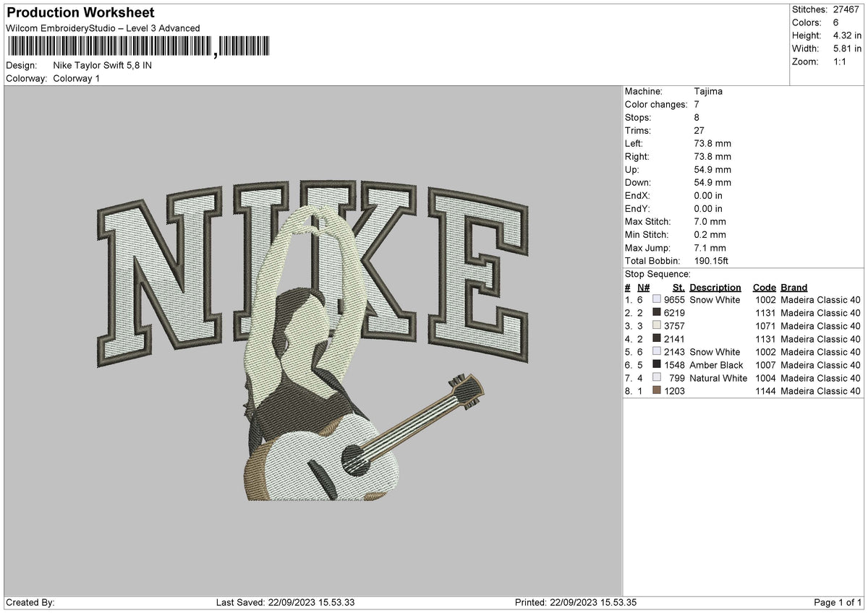The width and height of the screenshot is (868, 613).
Task: Select code 1007 in the Amber Black row
Action: [765, 365]
